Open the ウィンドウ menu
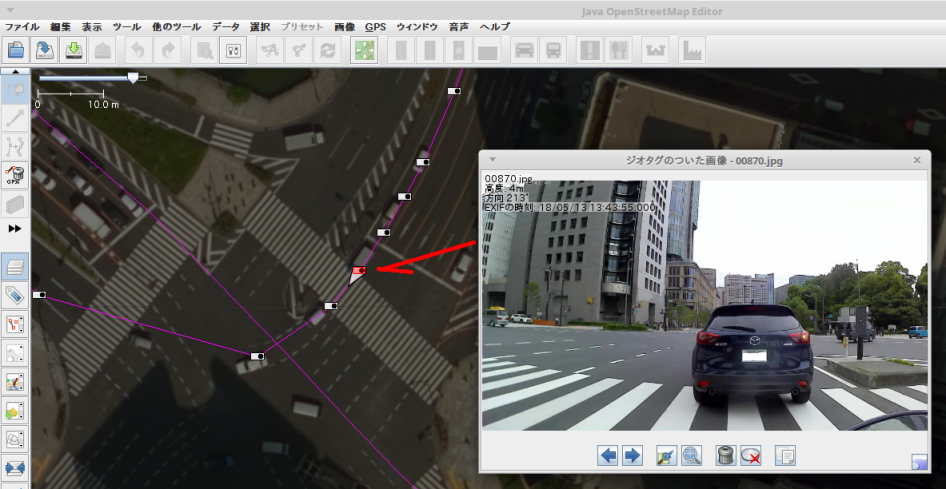The width and height of the screenshot is (946, 489). (417, 27)
